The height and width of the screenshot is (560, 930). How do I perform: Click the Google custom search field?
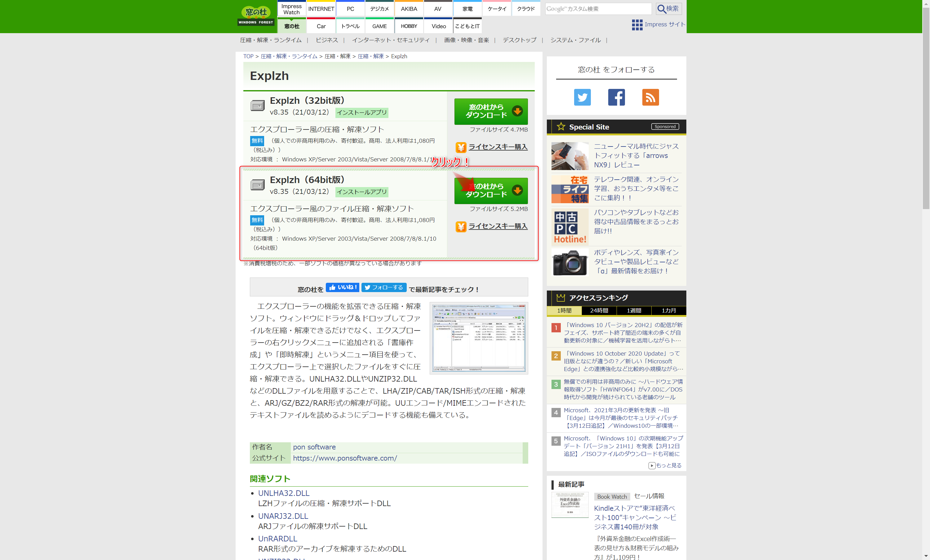pos(598,9)
